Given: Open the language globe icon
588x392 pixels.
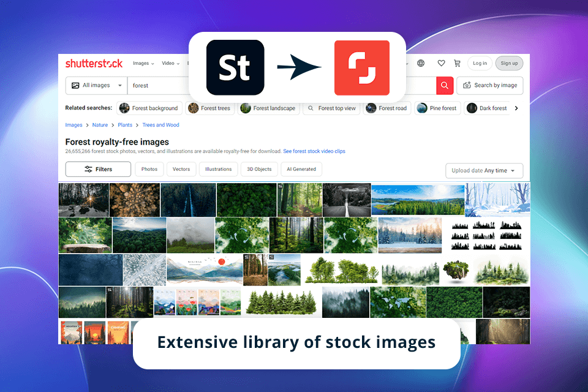Looking at the screenshot, I should click(421, 63).
